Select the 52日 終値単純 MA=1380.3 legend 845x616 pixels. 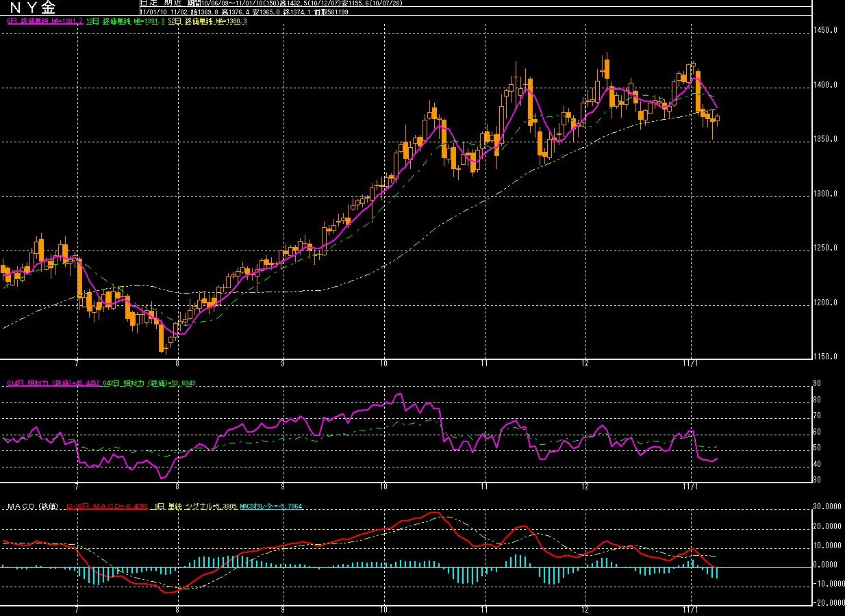click(x=207, y=21)
